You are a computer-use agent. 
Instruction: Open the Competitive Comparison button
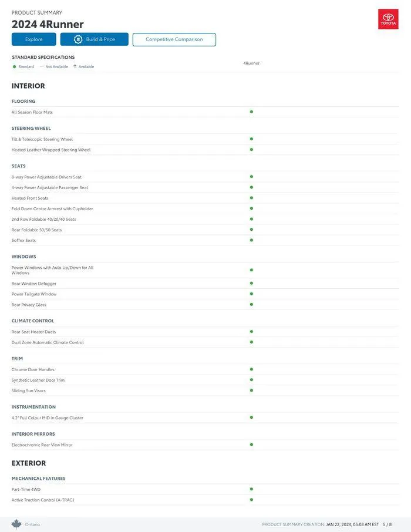pos(174,39)
